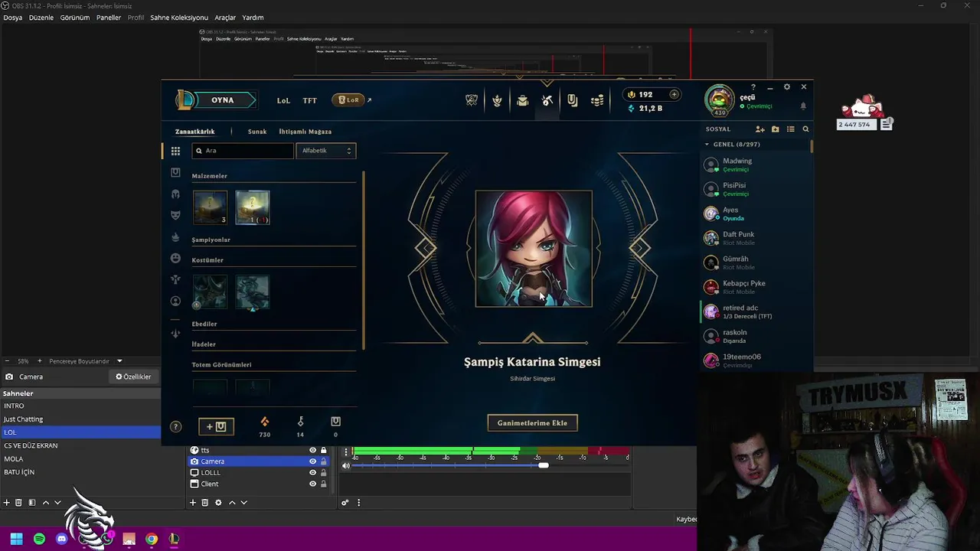This screenshot has height=551, width=980.
Task: Open League settings gear icon
Action: [786, 87]
